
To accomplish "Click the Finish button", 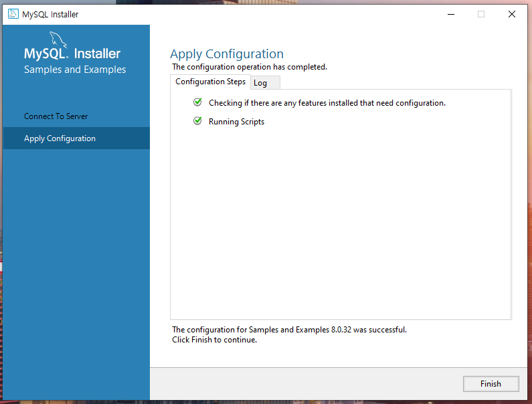I will 491,384.
